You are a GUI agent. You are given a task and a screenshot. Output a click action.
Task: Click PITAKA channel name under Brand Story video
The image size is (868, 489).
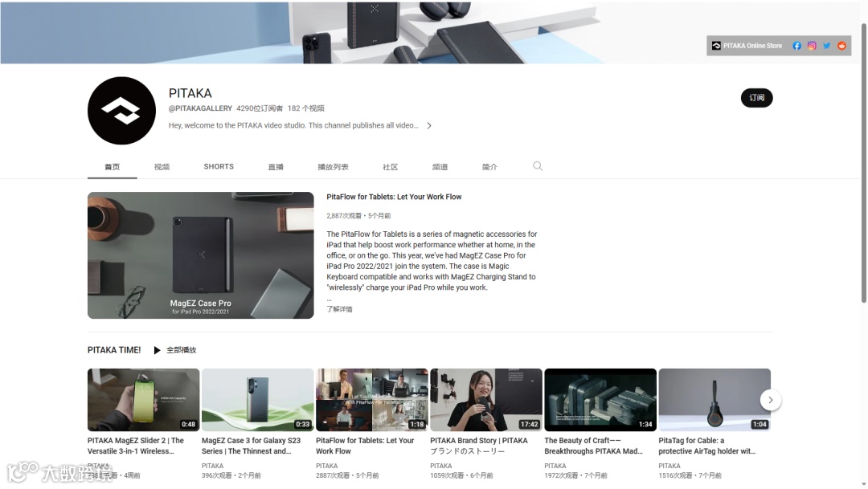pyautogui.click(x=441, y=466)
